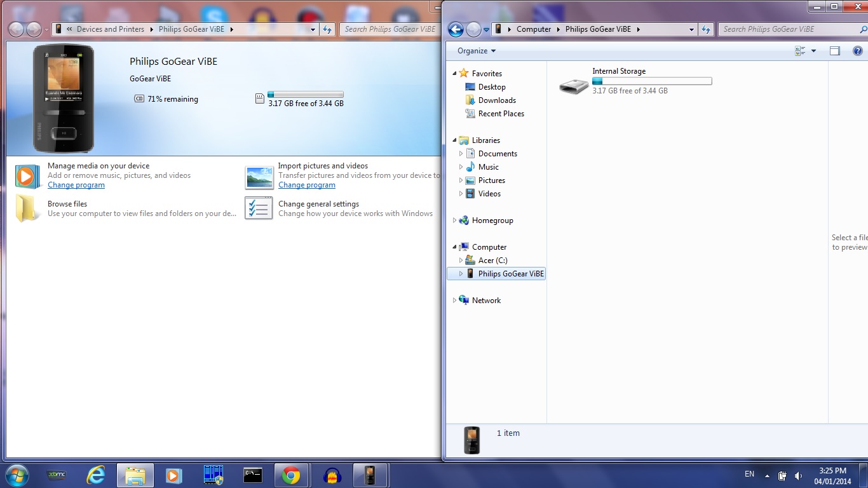Open the Change general settings checklist icon
The image size is (868, 488).
(259, 208)
